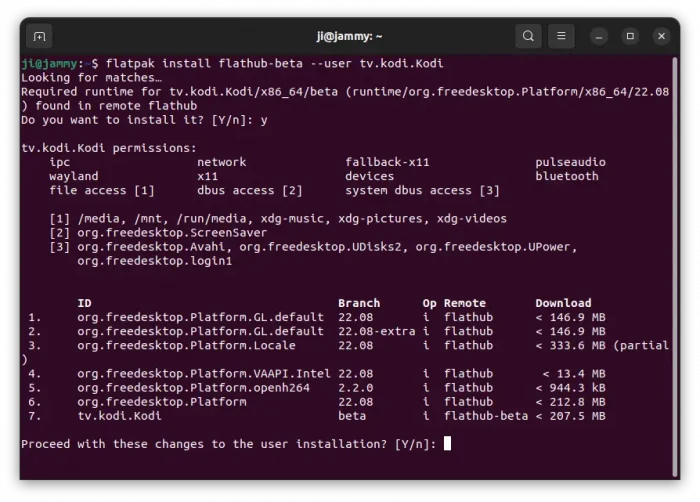Open a new terminal tab
The image size is (700, 502).
pyautogui.click(x=39, y=37)
